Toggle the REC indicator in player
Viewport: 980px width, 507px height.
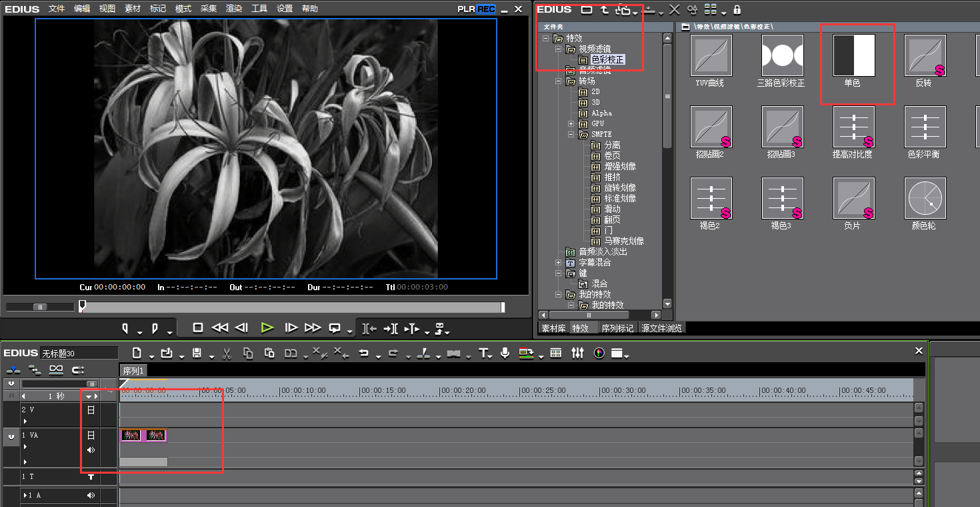[x=486, y=9]
